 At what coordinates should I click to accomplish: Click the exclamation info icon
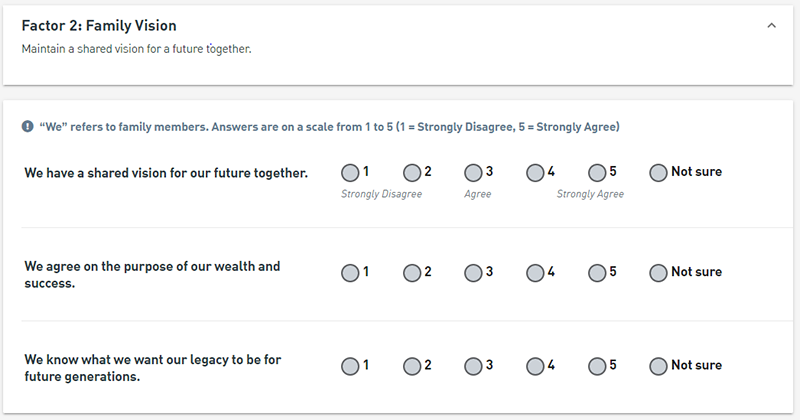coord(28,127)
